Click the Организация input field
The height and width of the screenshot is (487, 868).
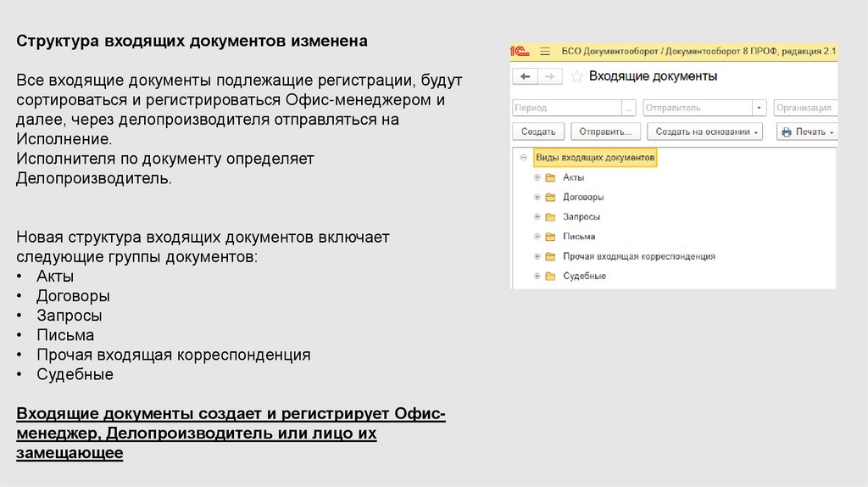pos(805,108)
